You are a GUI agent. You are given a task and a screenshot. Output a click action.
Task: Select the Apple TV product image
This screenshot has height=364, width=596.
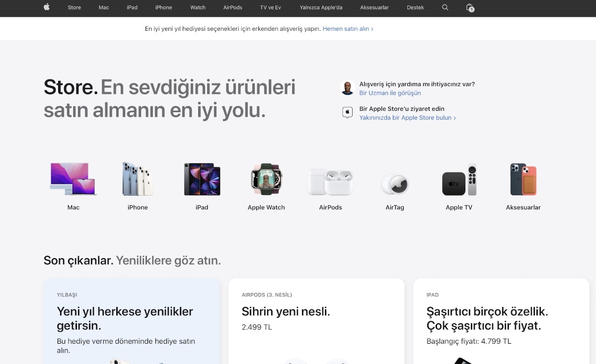[x=459, y=180]
